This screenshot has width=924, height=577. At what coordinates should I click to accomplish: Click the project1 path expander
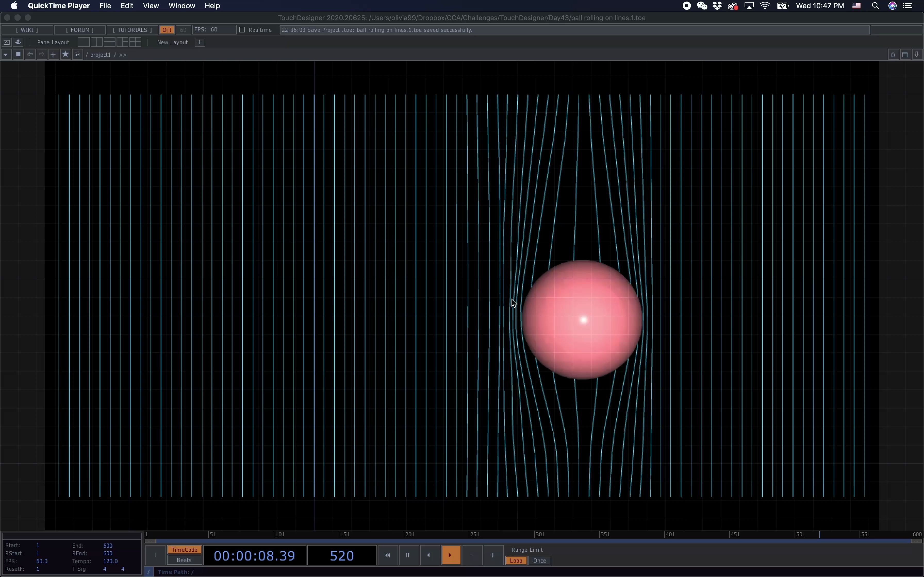(x=123, y=55)
